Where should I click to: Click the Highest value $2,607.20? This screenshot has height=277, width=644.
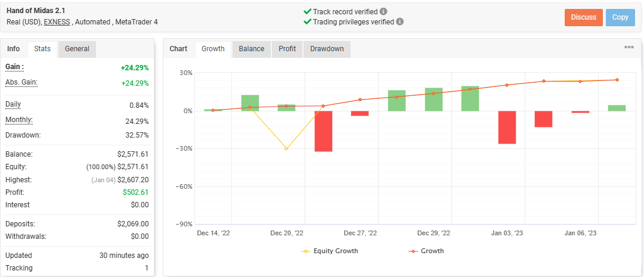coord(132,180)
